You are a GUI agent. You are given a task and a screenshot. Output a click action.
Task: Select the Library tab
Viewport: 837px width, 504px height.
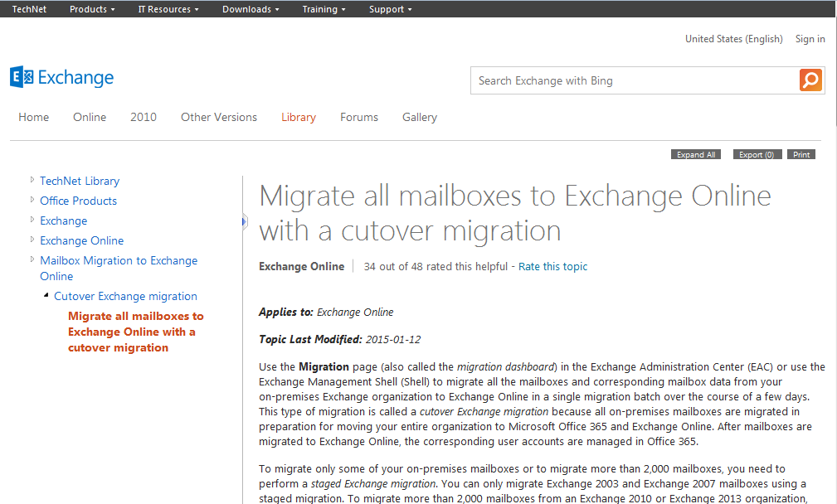(299, 118)
